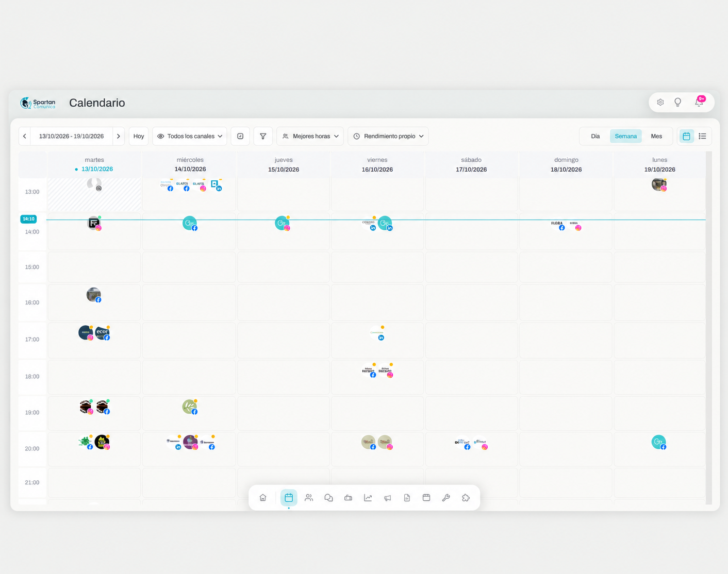Click the Spartan Comunica logo
The image size is (728, 574).
tap(38, 103)
